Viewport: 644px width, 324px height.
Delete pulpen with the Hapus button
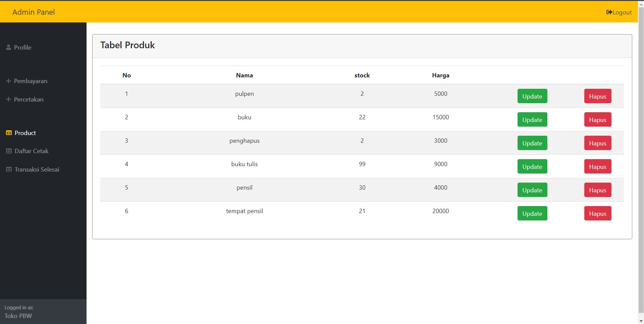[598, 96]
